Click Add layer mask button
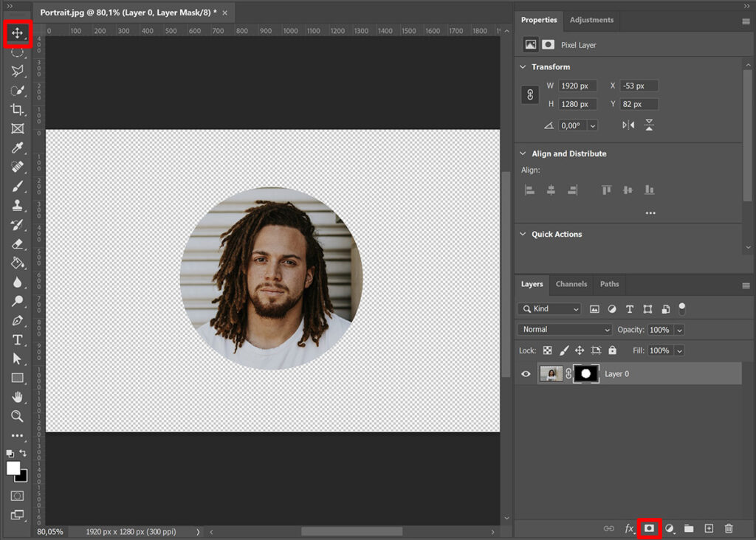The image size is (756, 540). 649,528
